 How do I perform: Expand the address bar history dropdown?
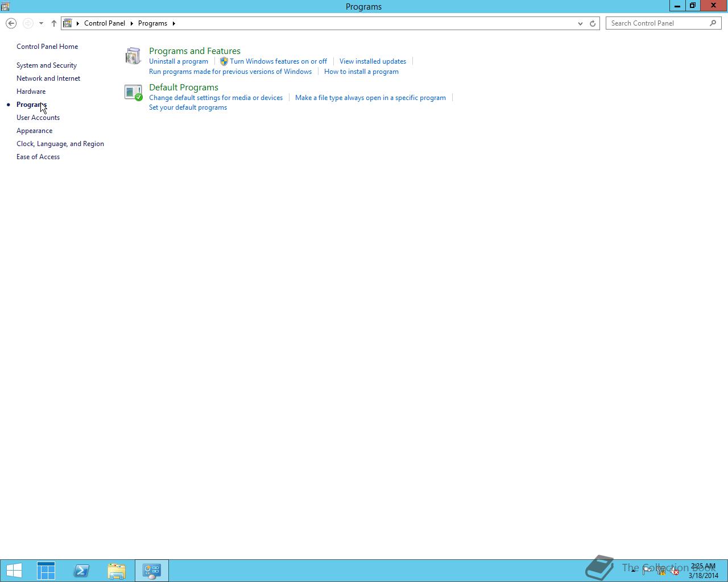(580, 23)
